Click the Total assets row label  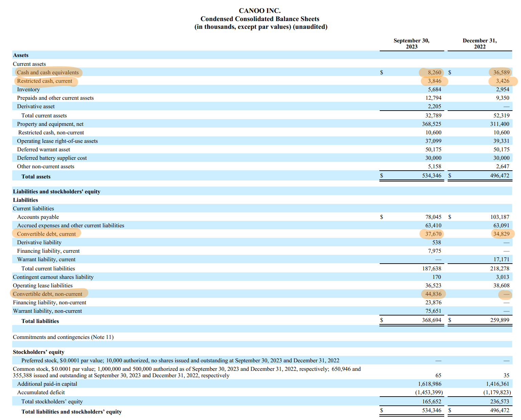[36, 176]
